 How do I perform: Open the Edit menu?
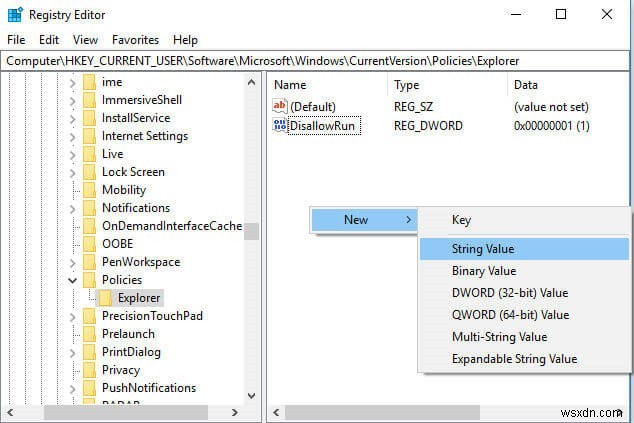coord(49,40)
